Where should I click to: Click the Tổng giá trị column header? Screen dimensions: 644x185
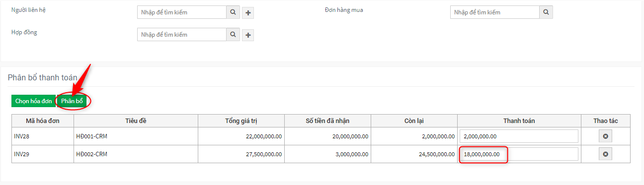click(241, 121)
